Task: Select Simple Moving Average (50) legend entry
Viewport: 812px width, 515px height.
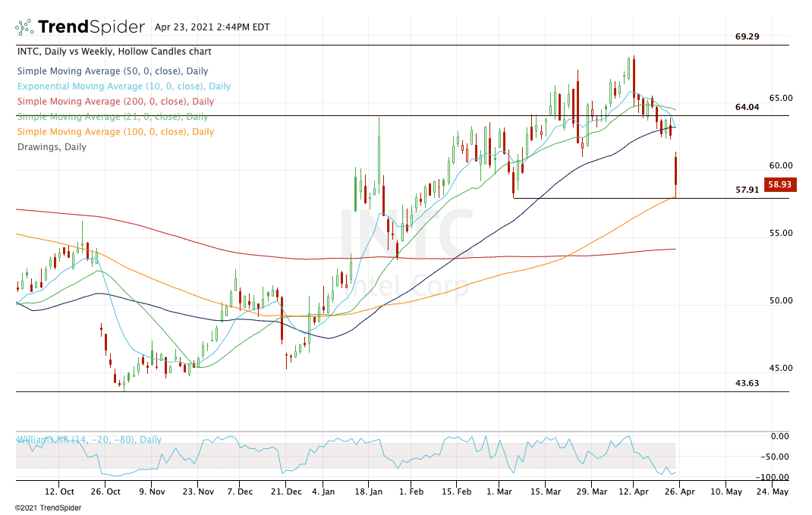Action: [113, 71]
